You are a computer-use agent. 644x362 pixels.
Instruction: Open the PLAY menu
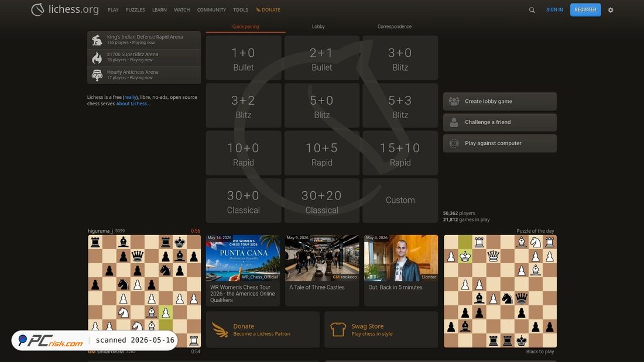(x=113, y=10)
